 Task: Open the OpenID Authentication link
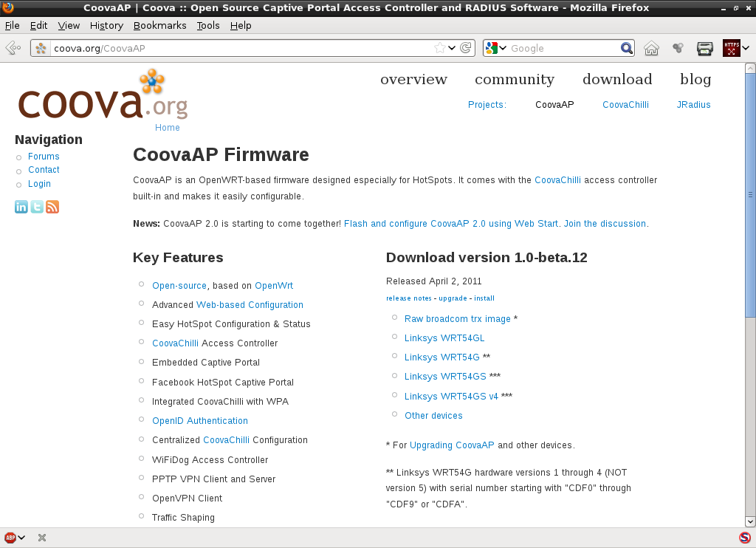tap(200, 421)
